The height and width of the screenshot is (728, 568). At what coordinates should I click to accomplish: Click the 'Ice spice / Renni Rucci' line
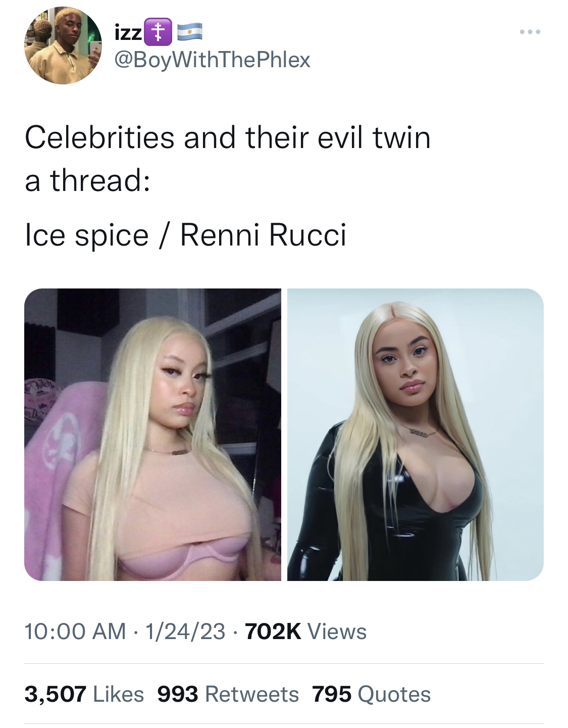tap(186, 235)
